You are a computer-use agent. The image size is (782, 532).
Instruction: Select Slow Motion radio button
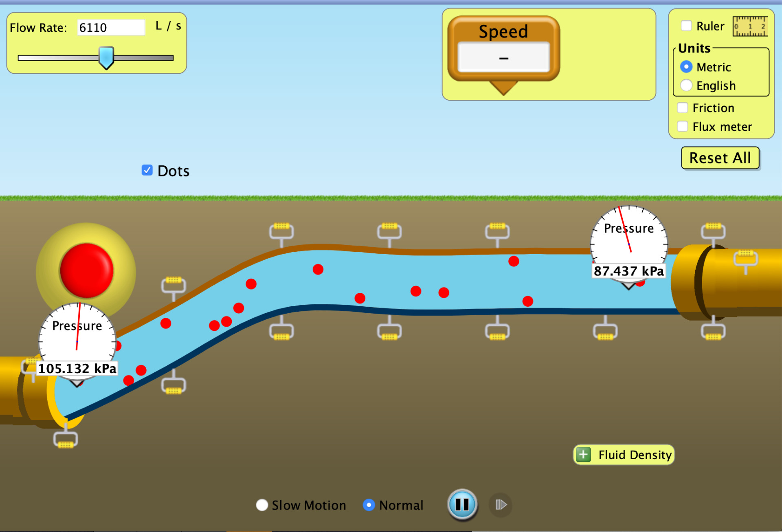click(262, 505)
